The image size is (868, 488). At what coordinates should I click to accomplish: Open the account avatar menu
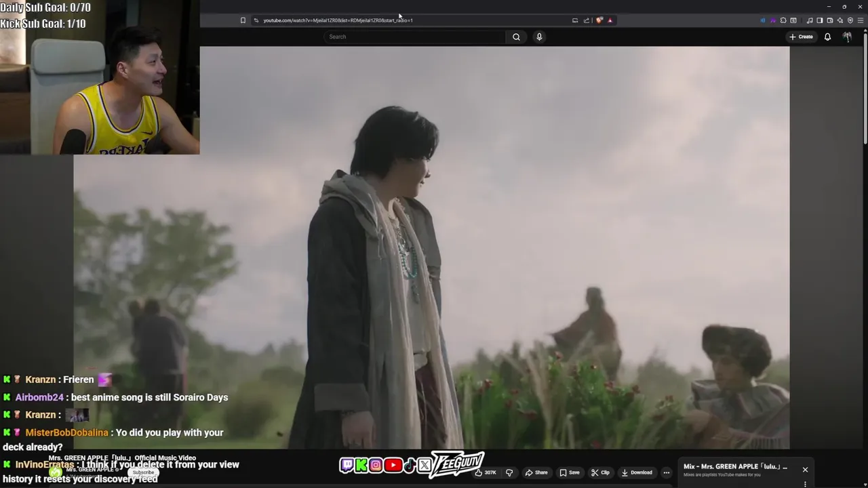[847, 37]
